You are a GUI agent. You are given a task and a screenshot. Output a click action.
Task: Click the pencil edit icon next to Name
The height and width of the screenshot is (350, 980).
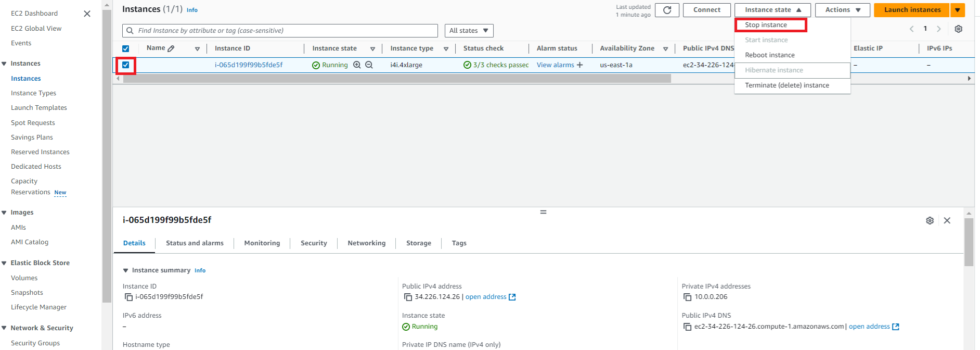click(171, 48)
